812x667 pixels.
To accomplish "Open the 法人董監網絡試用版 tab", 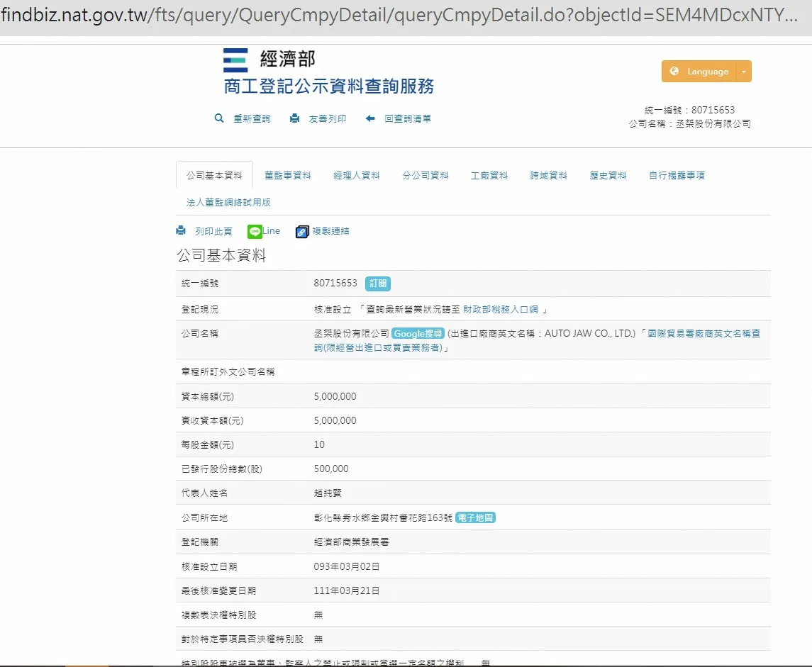I will click(x=228, y=203).
